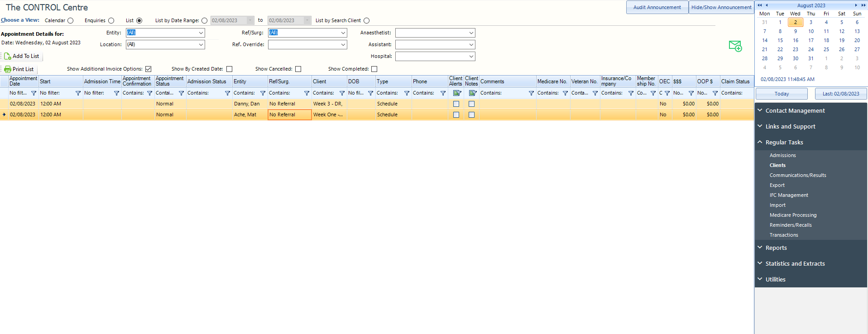The height and width of the screenshot is (334, 868).
Task: Go to previous month in calendar
Action: click(x=767, y=5)
